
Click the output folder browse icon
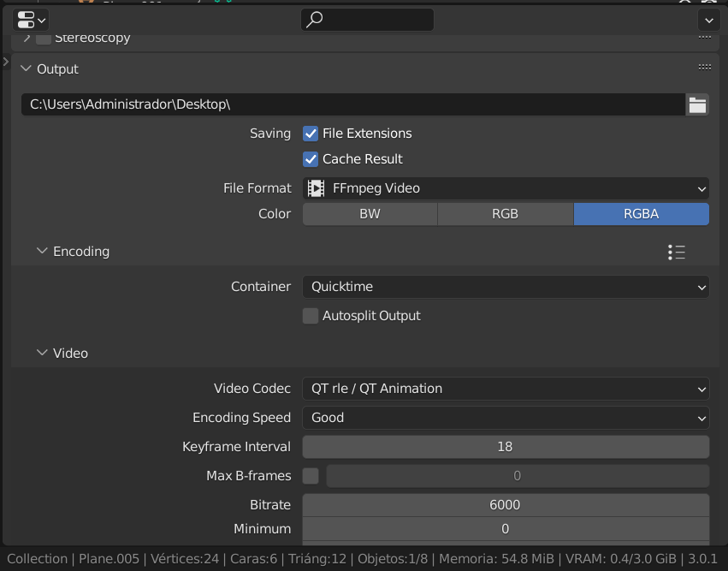(x=697, y=104)
